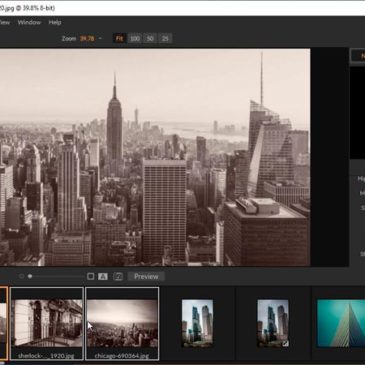
Task: Set zoom to 100 percent
Action: click(x=135, y=38)
